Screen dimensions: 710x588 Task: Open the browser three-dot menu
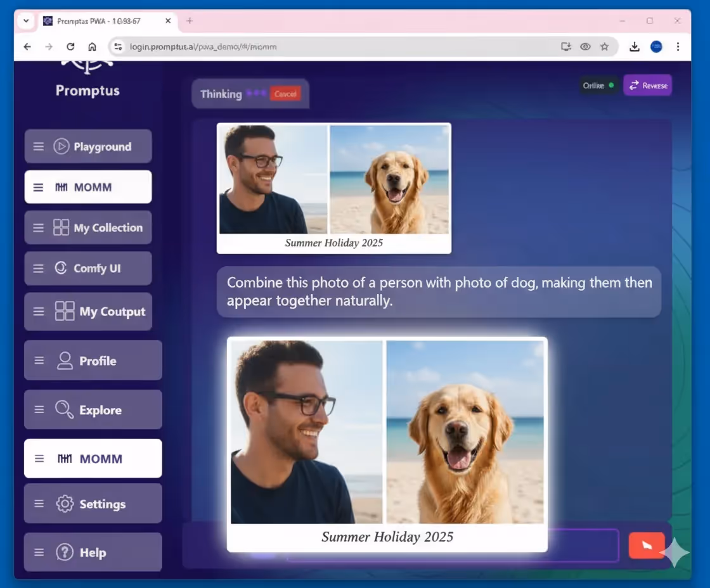pos(678,47)
